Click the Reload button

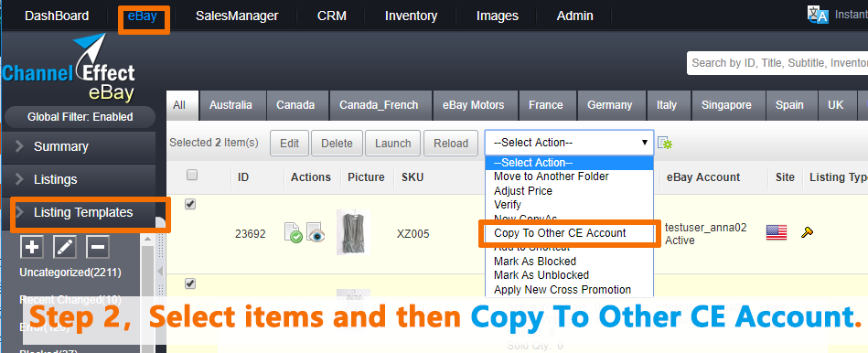point(451,144)
